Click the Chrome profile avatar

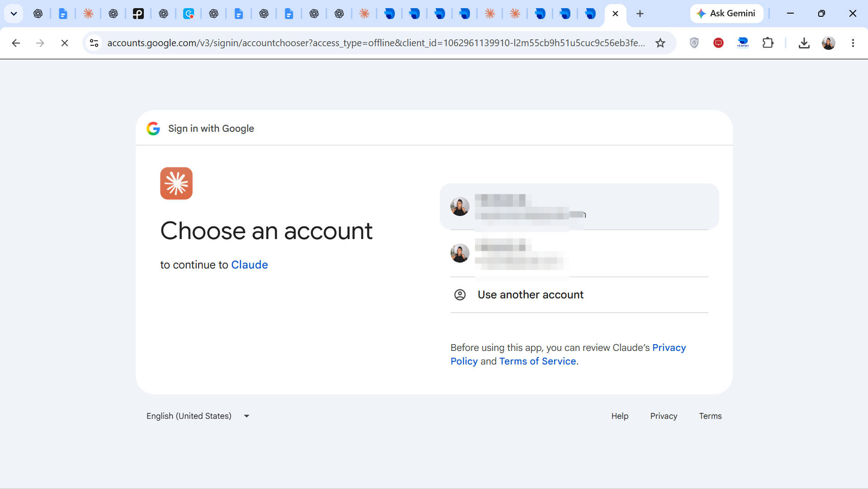click(x=828, y=43)
